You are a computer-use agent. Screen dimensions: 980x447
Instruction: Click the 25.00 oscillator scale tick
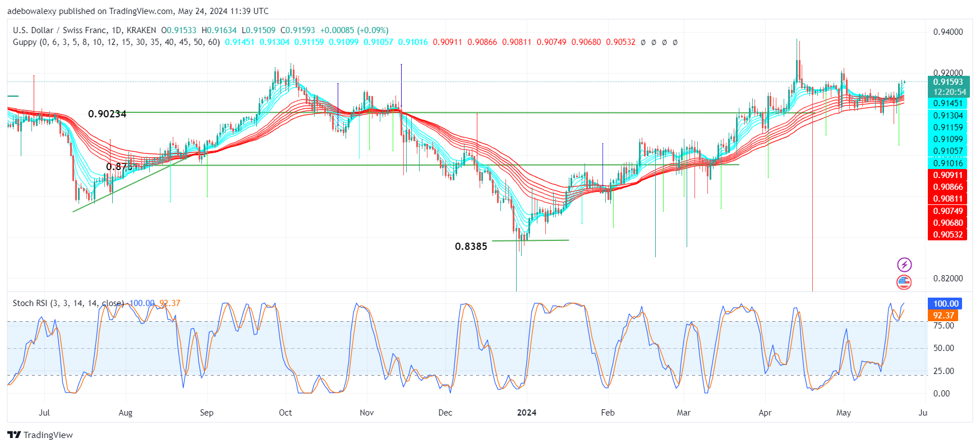pos(944,371)
